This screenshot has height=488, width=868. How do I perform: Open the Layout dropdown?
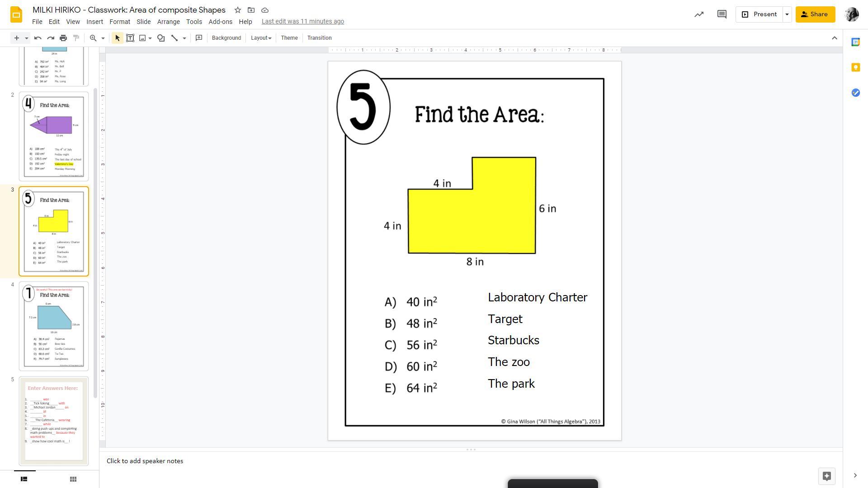[261, 38]
